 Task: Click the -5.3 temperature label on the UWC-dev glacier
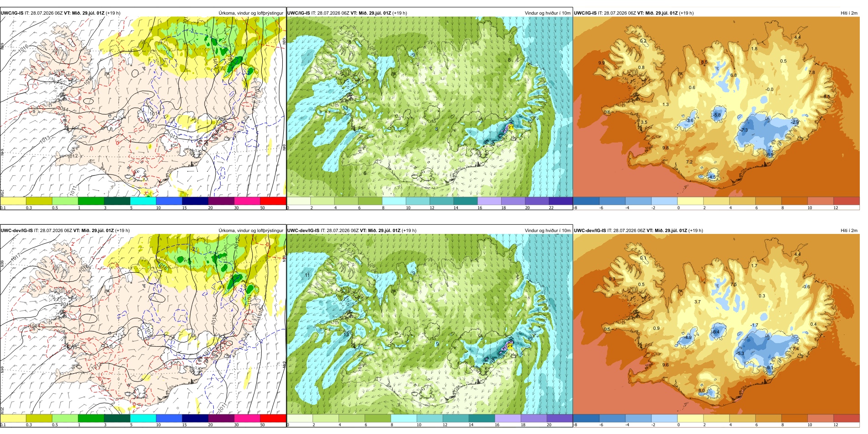(x=741, y=354)
